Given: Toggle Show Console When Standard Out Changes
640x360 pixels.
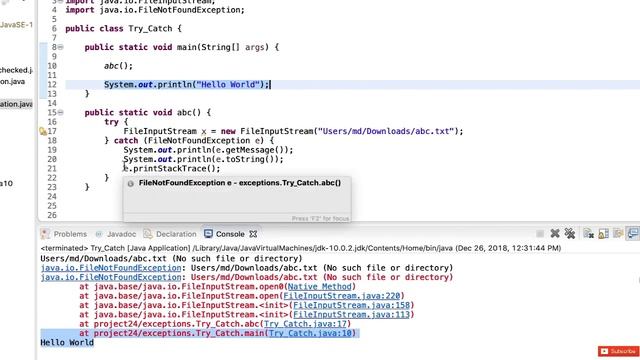Looking at the screenshot, I should [x=633, y=233].
